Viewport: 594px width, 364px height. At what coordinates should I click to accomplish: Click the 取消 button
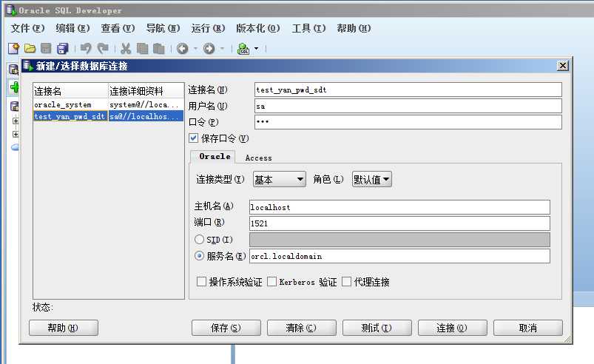coord(528,328)
